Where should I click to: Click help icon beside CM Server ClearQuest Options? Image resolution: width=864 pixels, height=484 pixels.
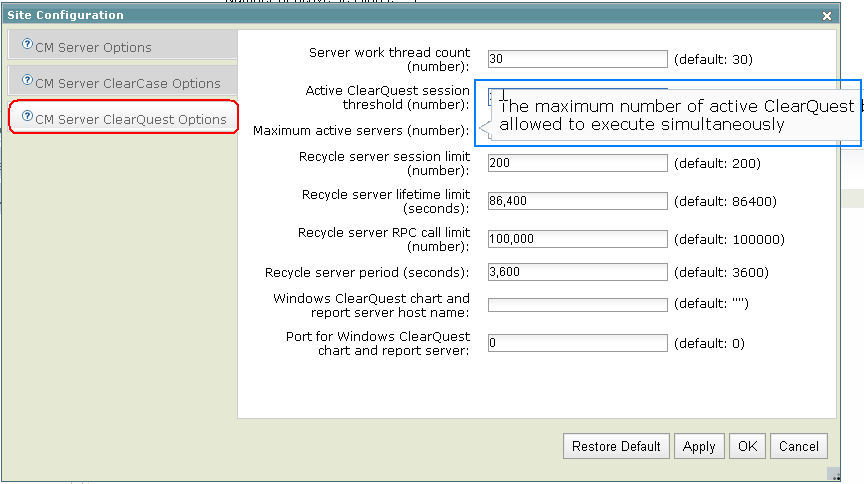[27, 116]
